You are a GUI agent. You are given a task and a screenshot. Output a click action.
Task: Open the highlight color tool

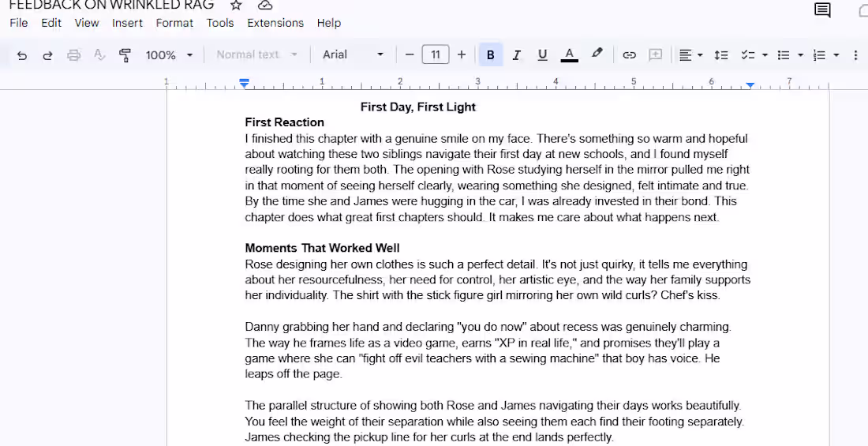coord(597,54)
